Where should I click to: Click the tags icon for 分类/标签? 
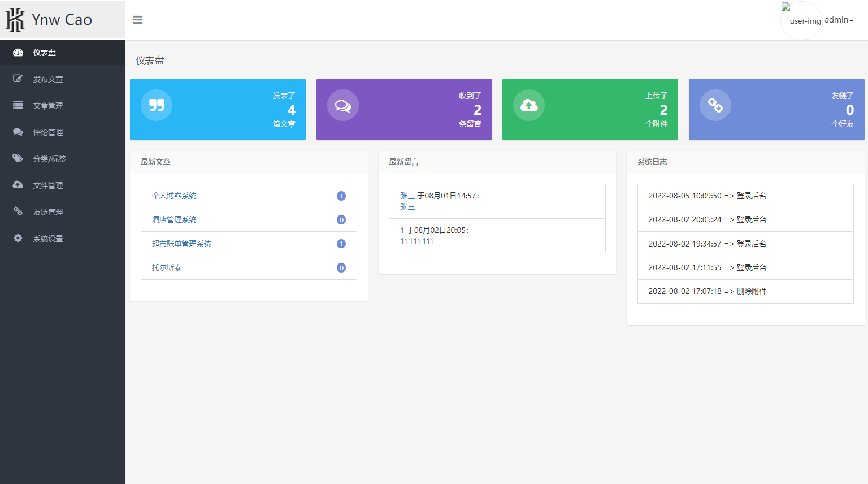pos(18,158)
